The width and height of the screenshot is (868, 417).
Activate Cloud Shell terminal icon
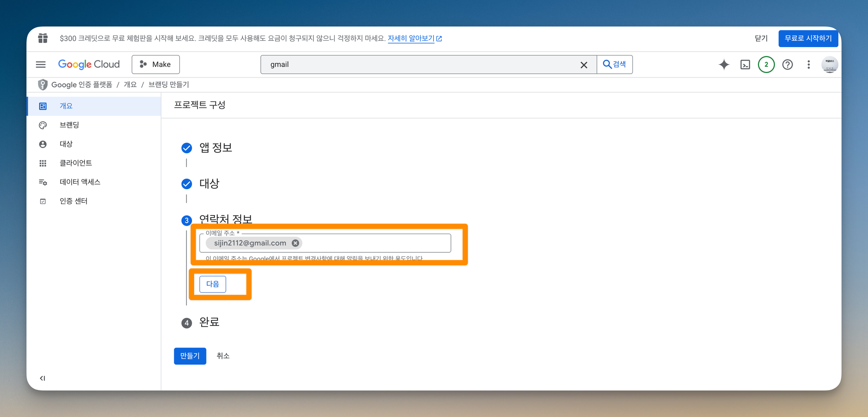point(745,64)
